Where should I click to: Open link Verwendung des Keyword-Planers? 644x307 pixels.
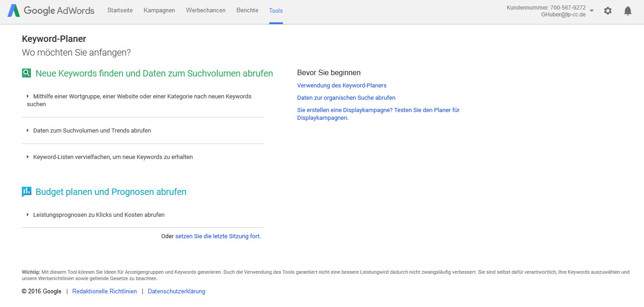(342, 86)
